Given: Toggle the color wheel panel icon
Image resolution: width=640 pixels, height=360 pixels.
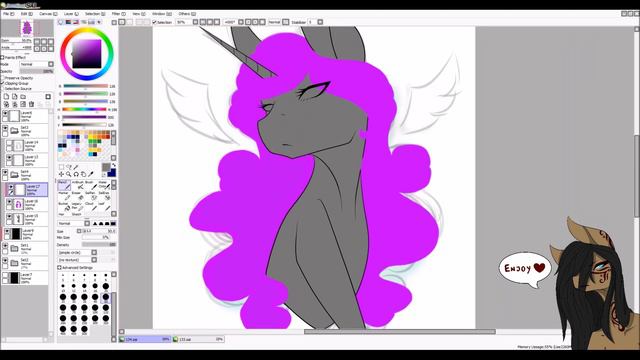Looking at the screenshot, I should [x=61, y=22].
